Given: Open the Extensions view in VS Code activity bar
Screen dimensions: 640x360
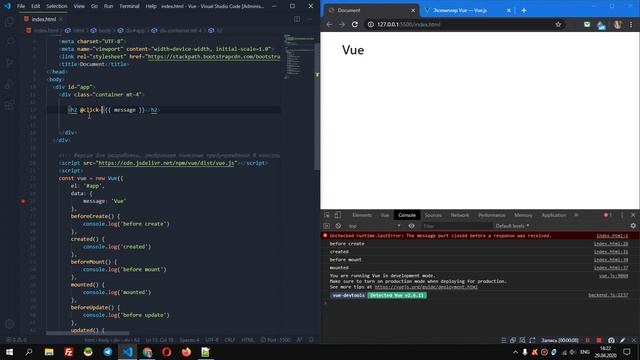Looking at the screenshot, I should pyautogui.click(x=9, y=105).
